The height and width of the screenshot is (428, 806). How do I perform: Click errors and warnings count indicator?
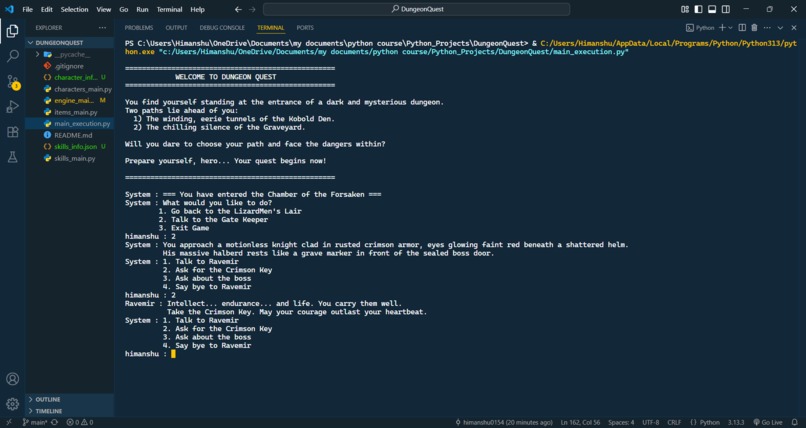[80, 422]
